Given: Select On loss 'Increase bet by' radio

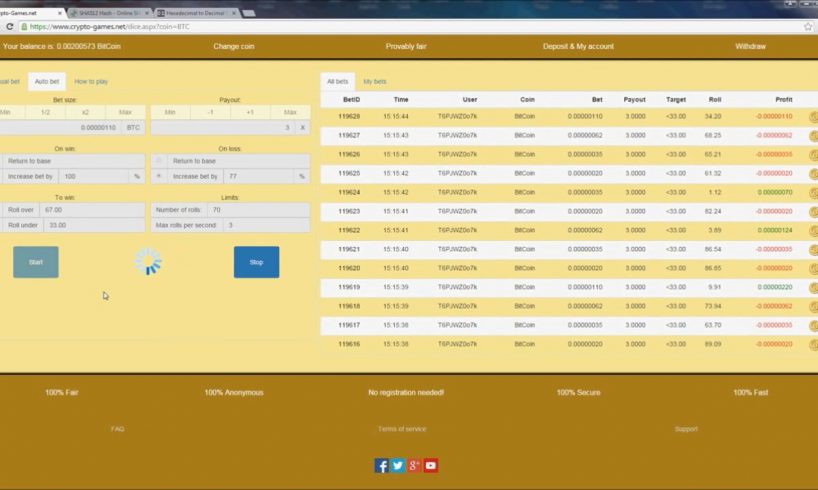Looking at the screenshot, I should (x=159, y=176).
